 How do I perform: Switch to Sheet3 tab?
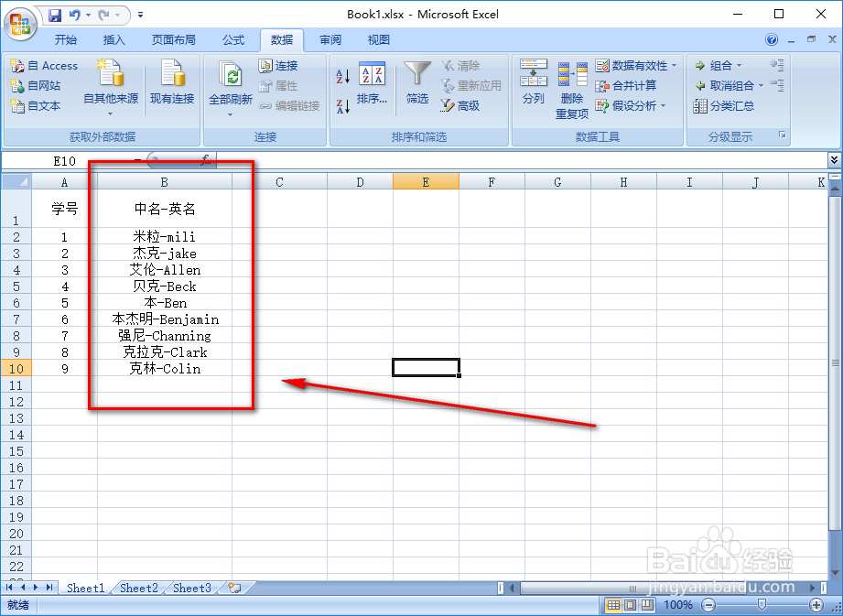click(192, 588)
